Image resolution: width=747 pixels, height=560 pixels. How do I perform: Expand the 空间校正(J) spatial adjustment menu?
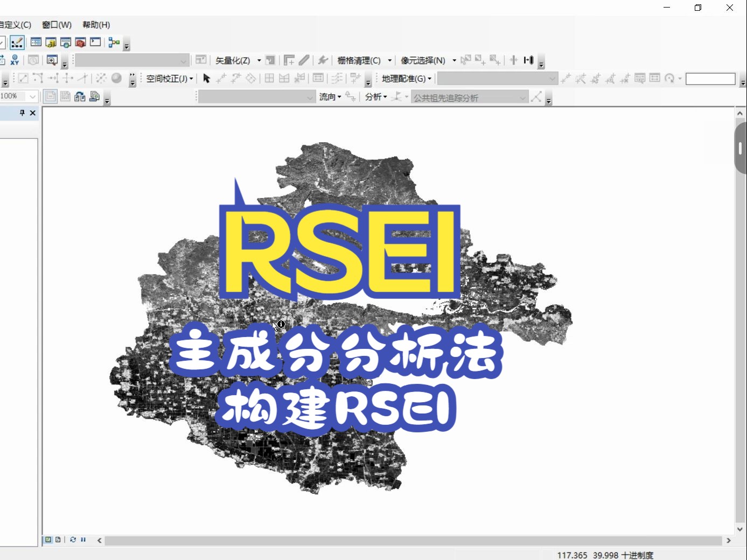(x=168, y=78)
